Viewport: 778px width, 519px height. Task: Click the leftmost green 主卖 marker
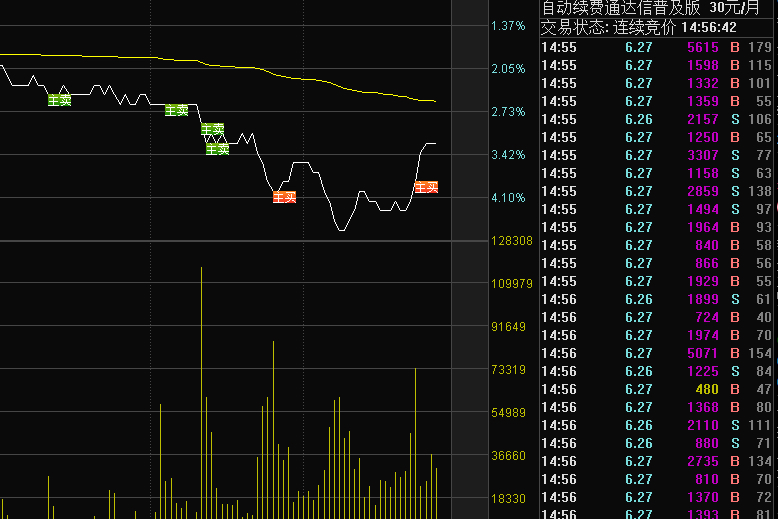click(x=60, y=100)
